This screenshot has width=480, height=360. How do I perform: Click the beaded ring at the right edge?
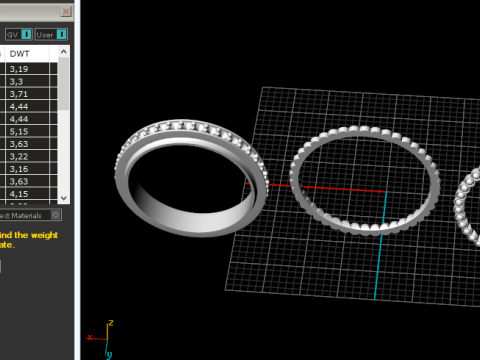coord(467,207)
